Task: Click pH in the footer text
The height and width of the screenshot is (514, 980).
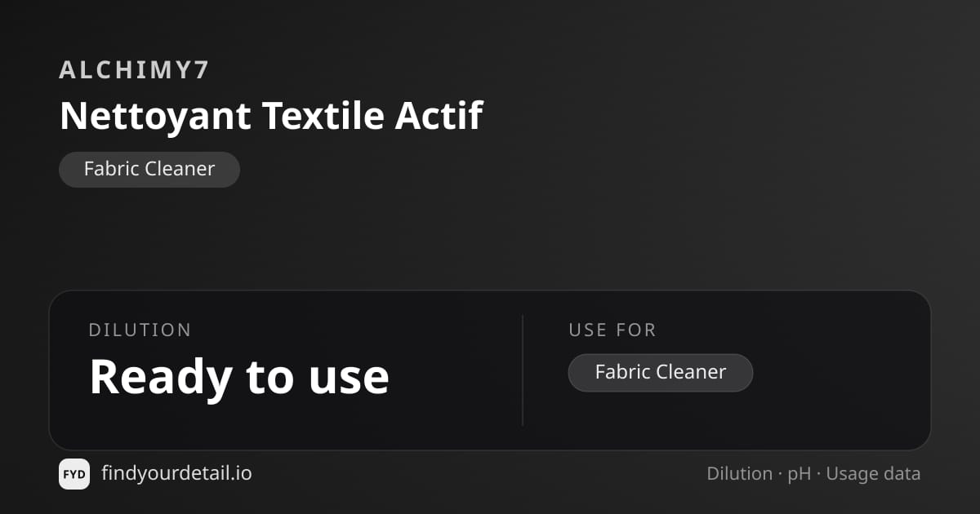Action: click(x=800, y=475)
